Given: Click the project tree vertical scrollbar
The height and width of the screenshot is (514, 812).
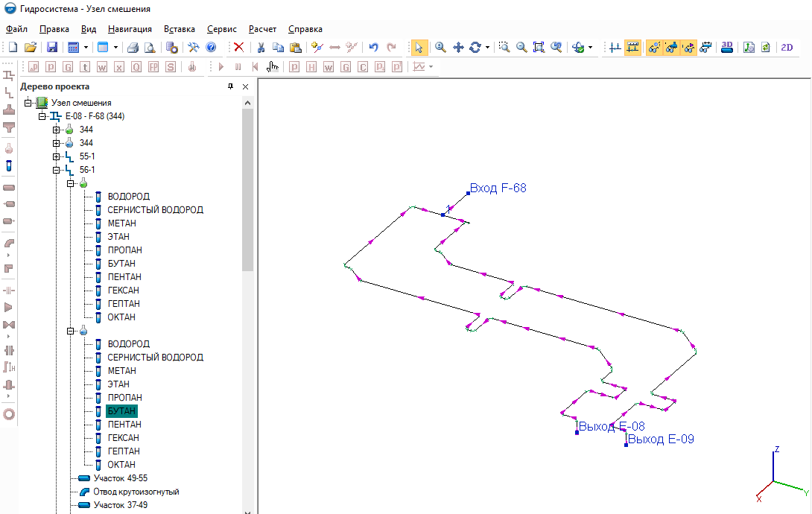Looking at the screenshot, I should (248, 223).
